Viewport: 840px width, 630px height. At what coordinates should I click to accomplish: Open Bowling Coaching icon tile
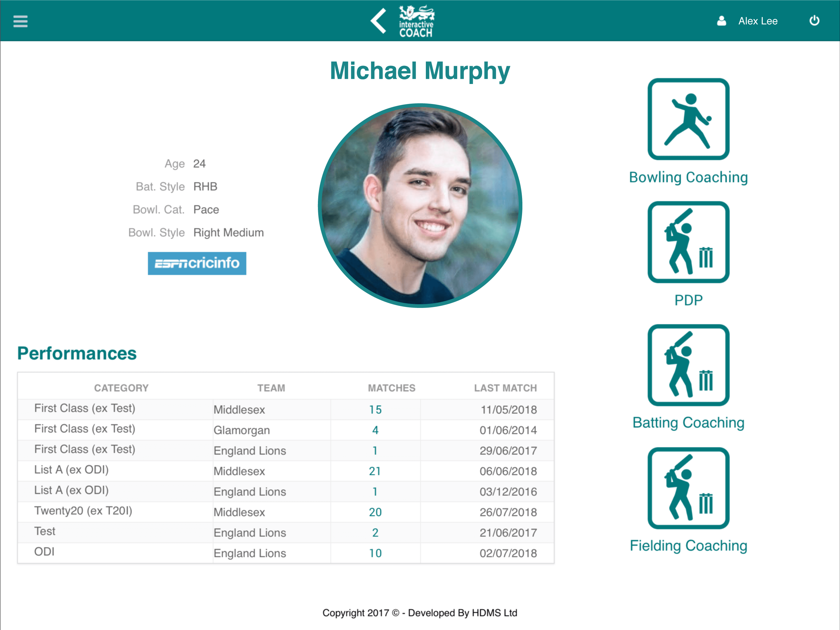pyautogui.click(x=688, y=119)
